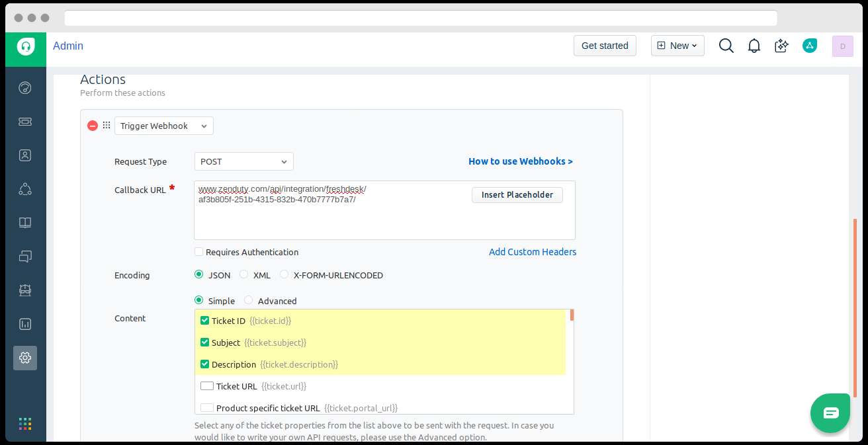
Task: Click the Admin breadcrumb link
Action: tap(68, 46)
